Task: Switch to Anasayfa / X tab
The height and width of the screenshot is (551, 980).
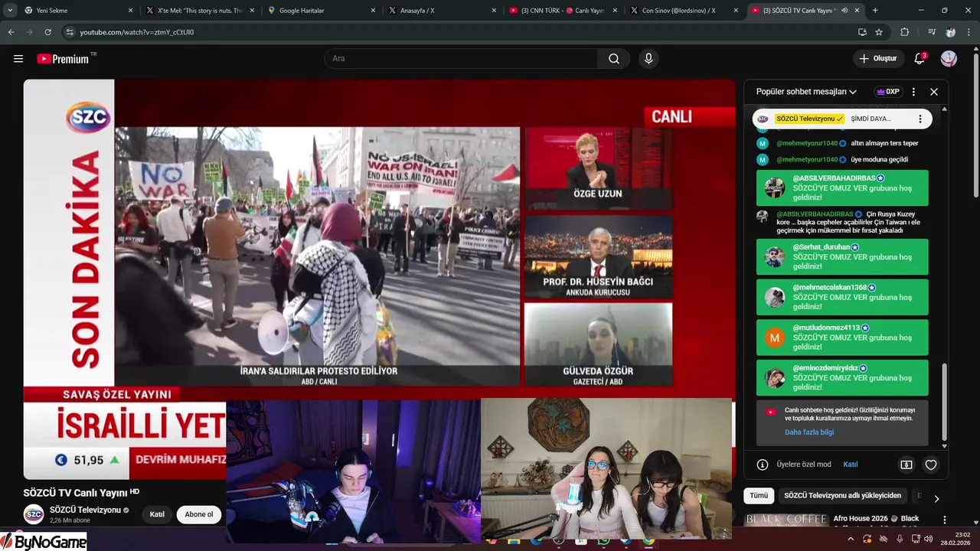Action: point(443,11)
